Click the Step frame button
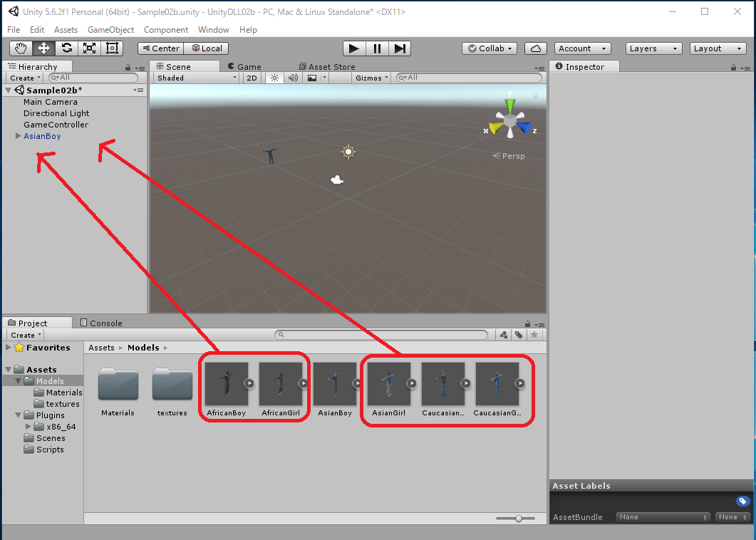Viewport: 756px width, 540px height. [x=400, y=48]
